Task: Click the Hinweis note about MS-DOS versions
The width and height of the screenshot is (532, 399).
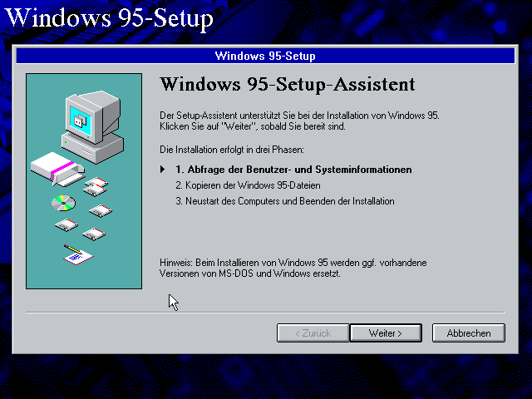Action: pyautogui.click(x=293, y=268)
